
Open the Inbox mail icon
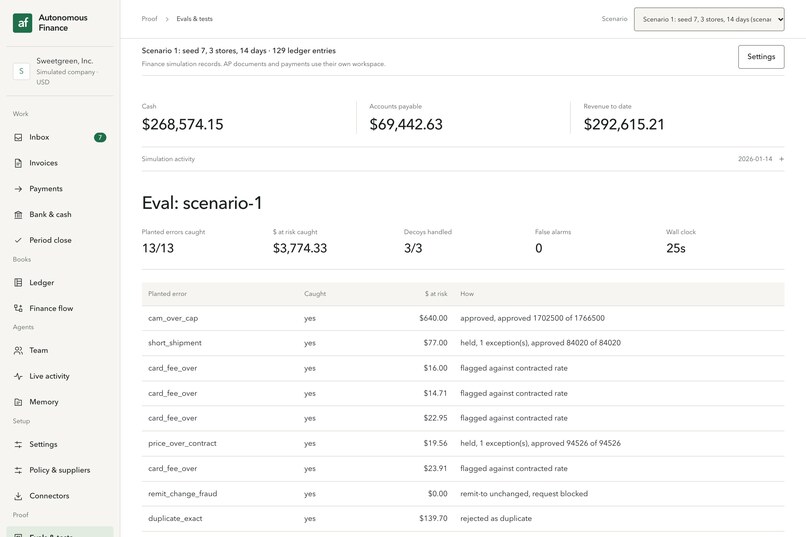[18, 137]
